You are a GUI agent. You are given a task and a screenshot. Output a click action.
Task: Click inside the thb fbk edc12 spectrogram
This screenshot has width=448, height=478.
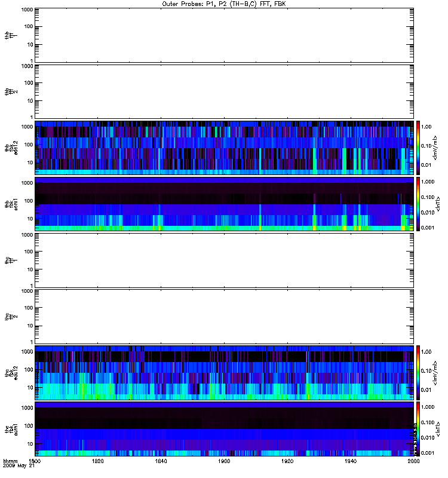[x=224, y=147]
